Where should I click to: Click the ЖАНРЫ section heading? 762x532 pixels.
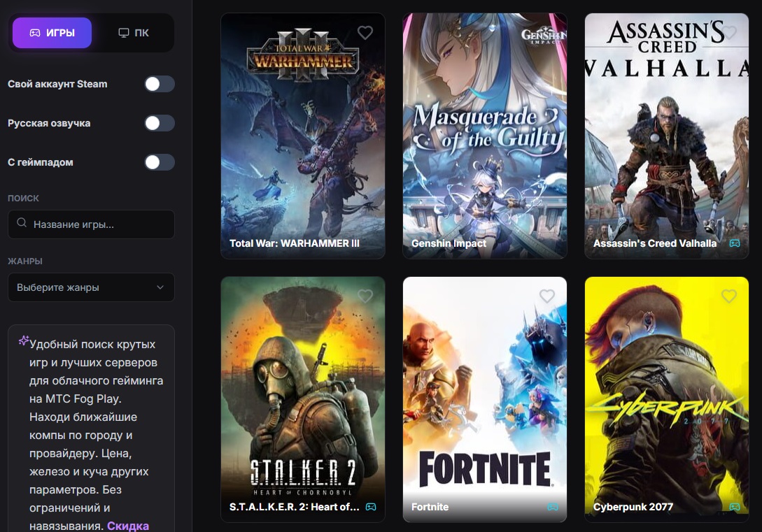24,261
